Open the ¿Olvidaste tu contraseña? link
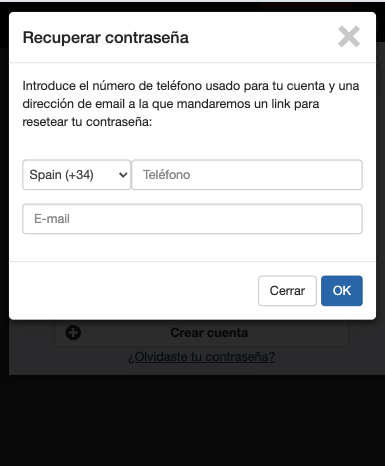The width and height of the screenshot is (385, 466). point(202,357)
